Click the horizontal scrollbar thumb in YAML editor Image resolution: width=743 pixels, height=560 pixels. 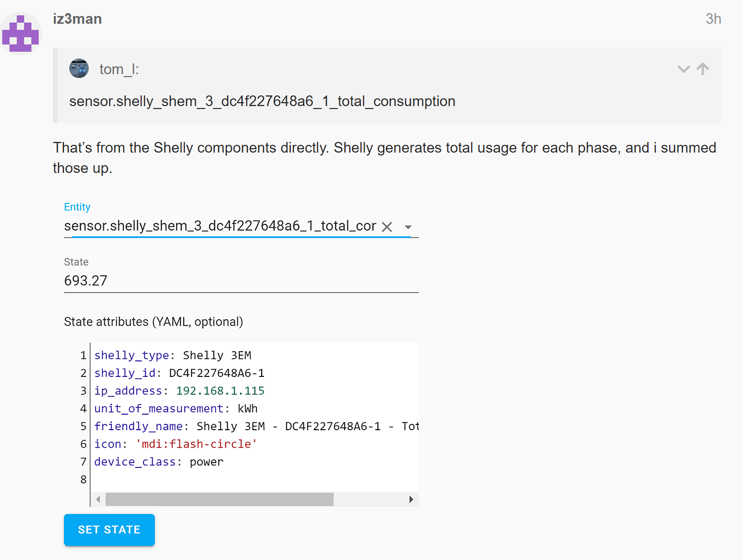(x=219, y=499)
